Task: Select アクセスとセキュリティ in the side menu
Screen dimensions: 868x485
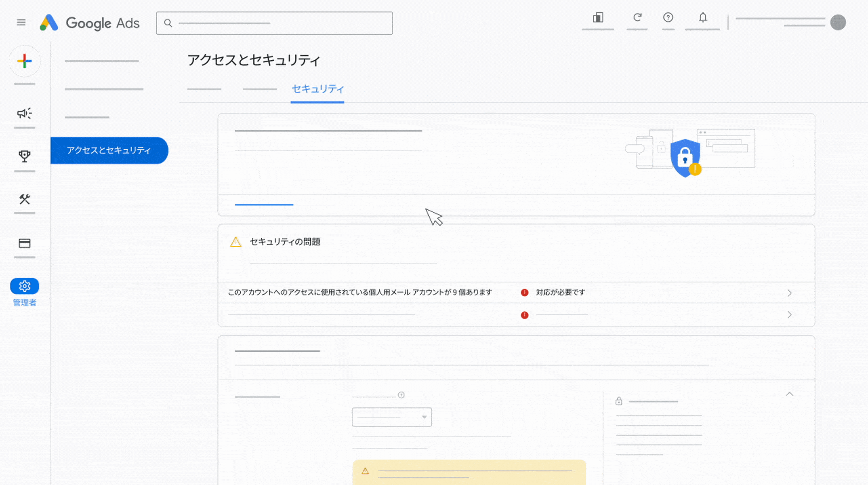Action: pos(109,150)
